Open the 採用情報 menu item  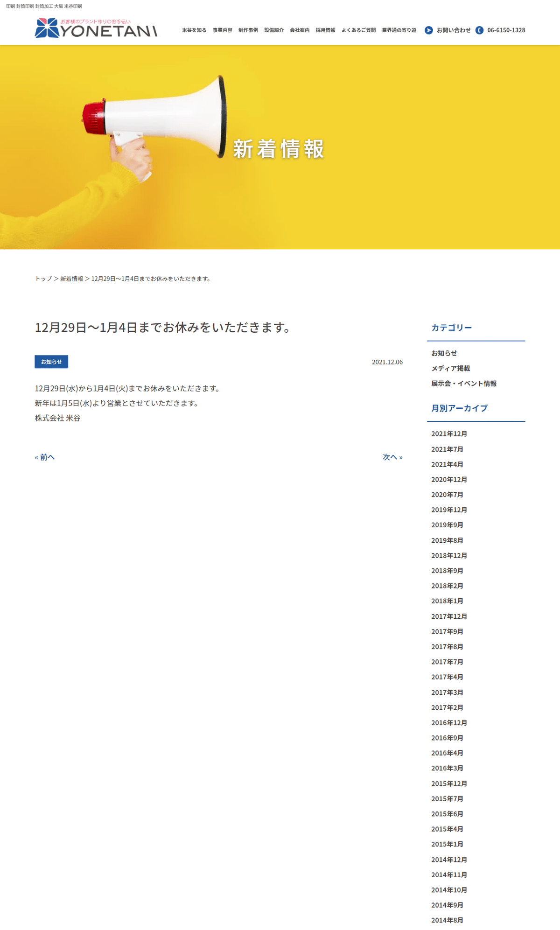(325, 30)
